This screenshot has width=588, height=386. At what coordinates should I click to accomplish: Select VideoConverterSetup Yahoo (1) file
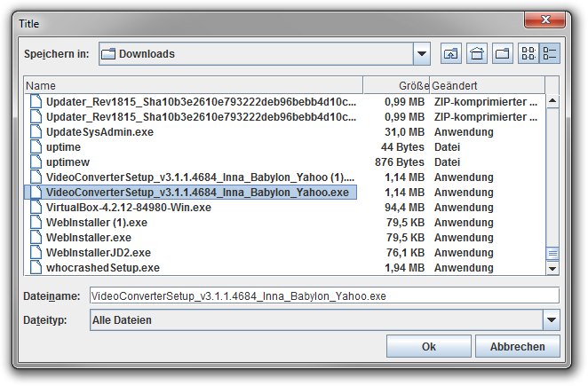200,177
